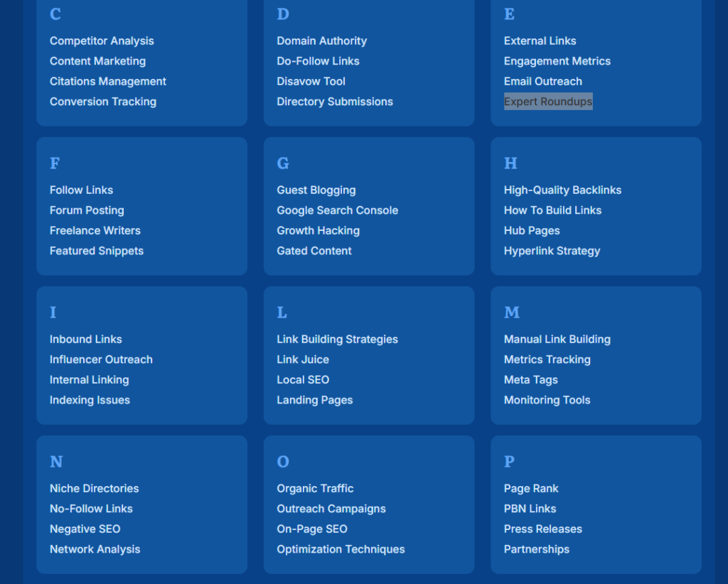Screen dimensions: 728x584
Task: Select High-Quality Backlinks
Action: [x=562, y=190]
